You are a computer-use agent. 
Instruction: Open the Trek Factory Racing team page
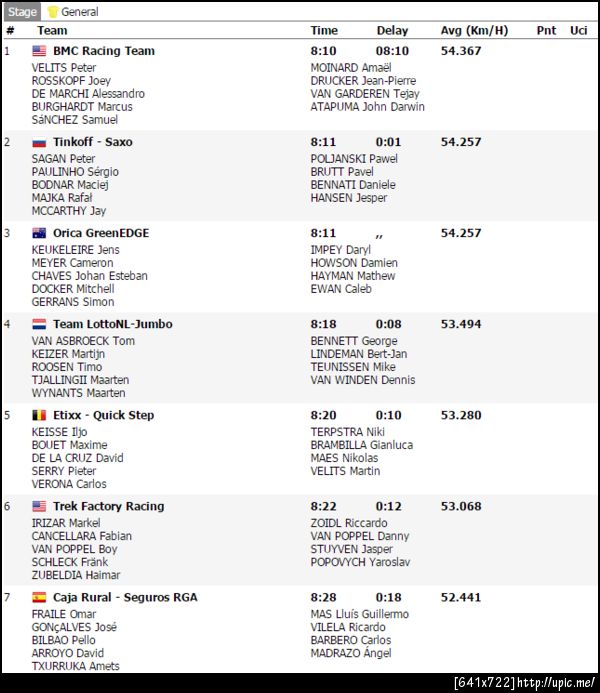click(108, 506)
